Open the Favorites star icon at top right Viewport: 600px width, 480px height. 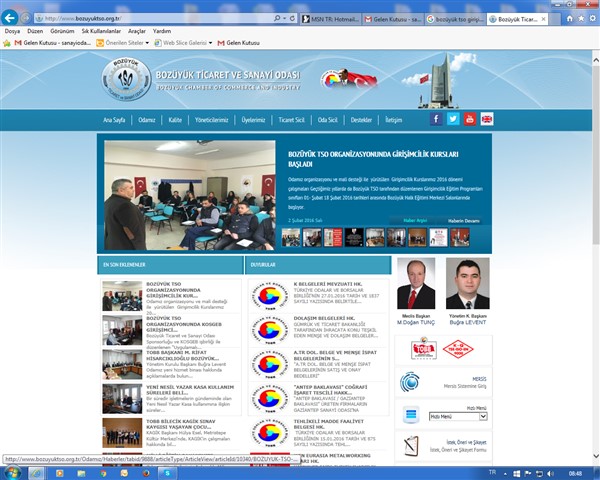click(x=581, y=18)
